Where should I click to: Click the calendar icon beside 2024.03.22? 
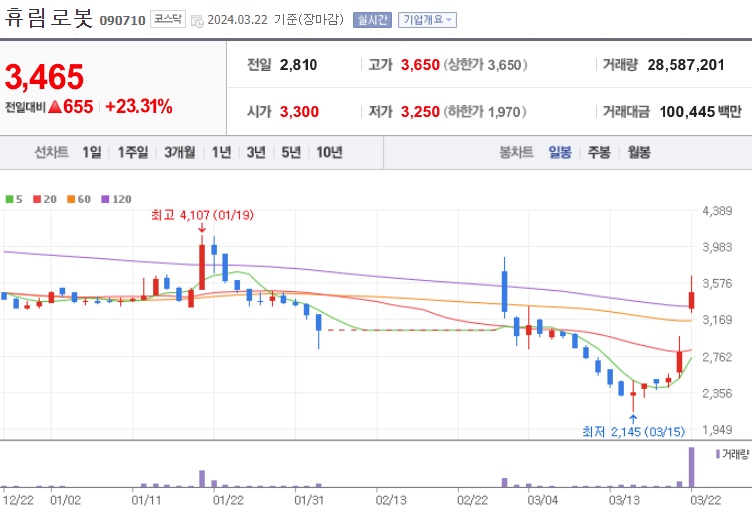pos(197,21)
